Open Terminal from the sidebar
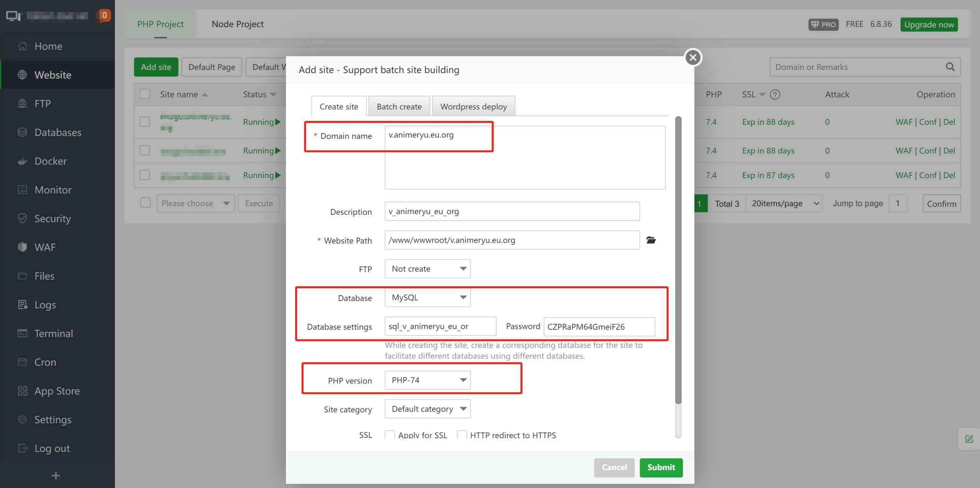980x488 pixels. point(53,333)
